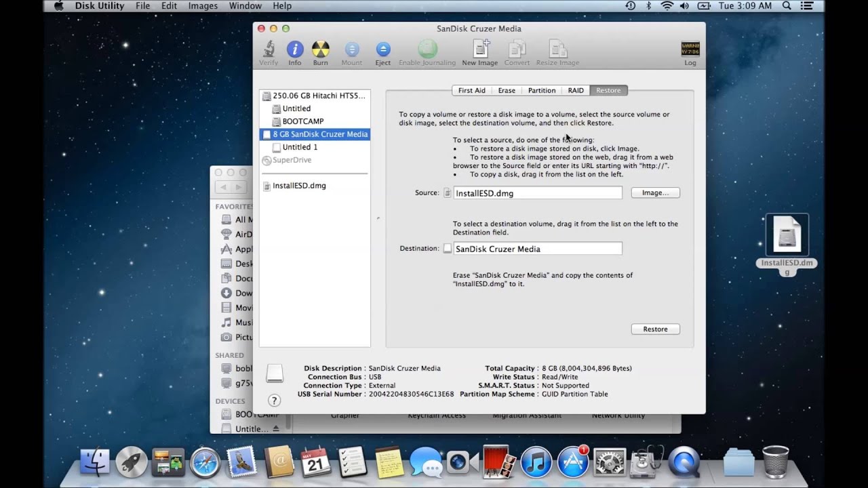868x488 pixels.
Task: Open the Notification Center icon
Action: [808, 6]
